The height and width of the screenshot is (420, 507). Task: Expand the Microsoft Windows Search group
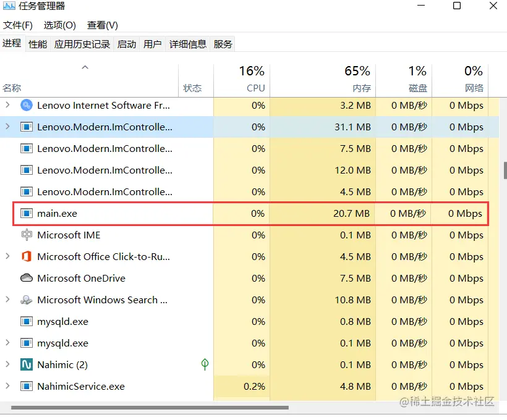8,299
